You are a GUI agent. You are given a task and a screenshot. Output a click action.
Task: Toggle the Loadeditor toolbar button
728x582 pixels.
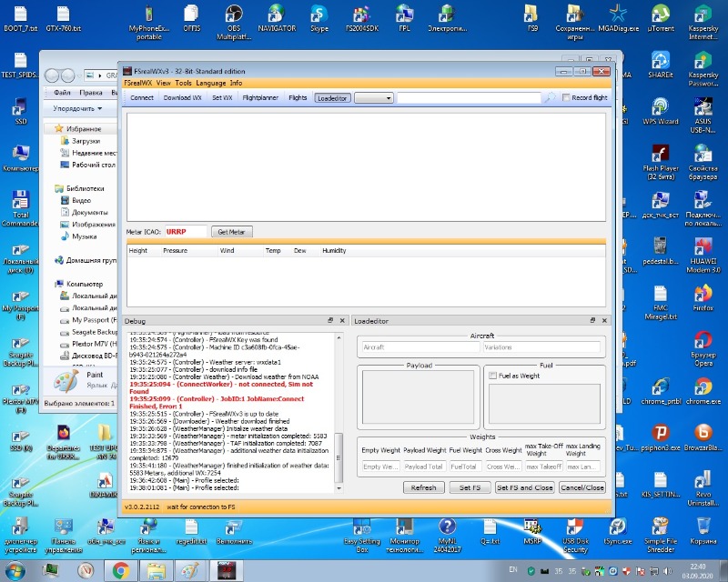coord(332,98)
